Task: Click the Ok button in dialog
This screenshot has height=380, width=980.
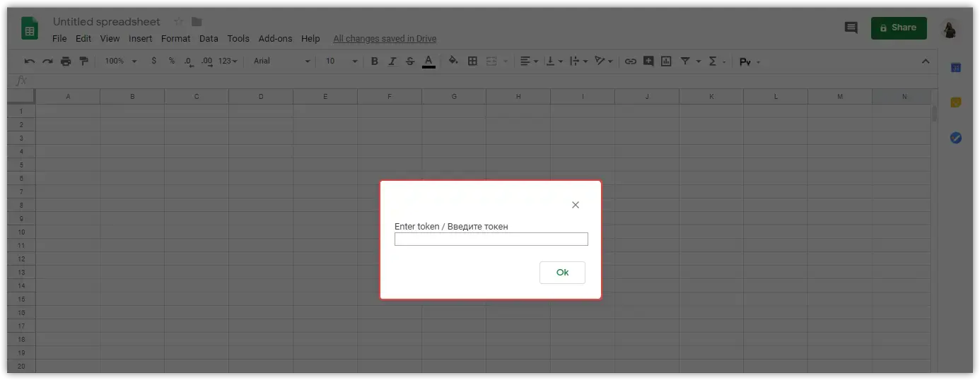Action: (x=562, y=272)
